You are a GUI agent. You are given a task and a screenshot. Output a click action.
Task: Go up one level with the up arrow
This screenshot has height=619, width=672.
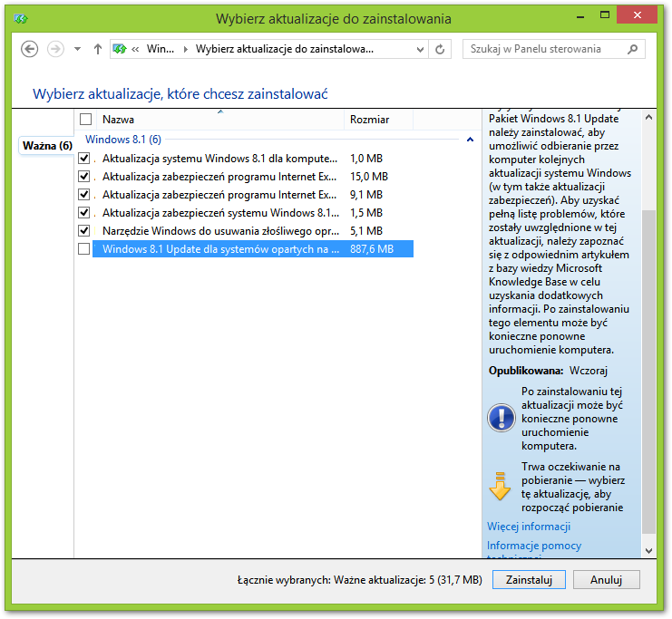point(98,49)
